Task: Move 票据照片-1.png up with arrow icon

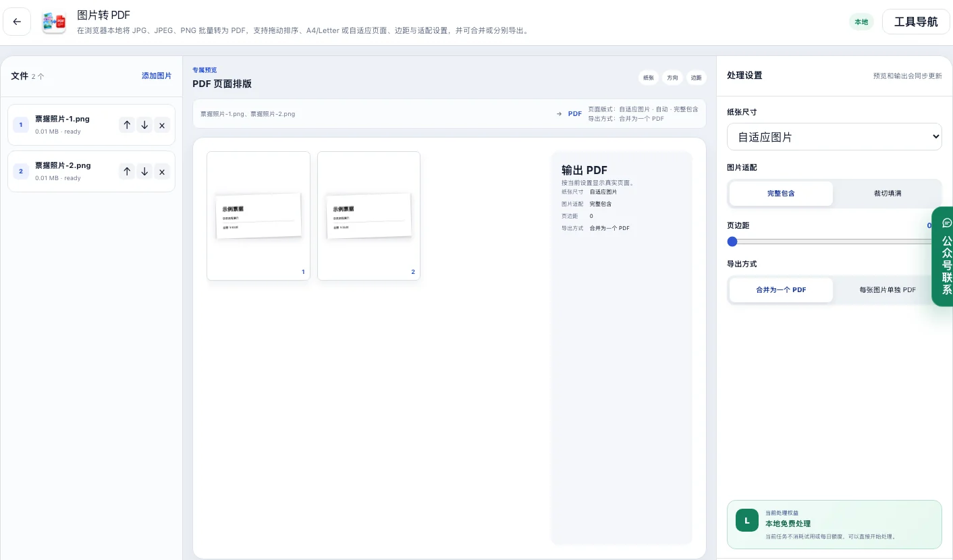Action: (127, 125)
